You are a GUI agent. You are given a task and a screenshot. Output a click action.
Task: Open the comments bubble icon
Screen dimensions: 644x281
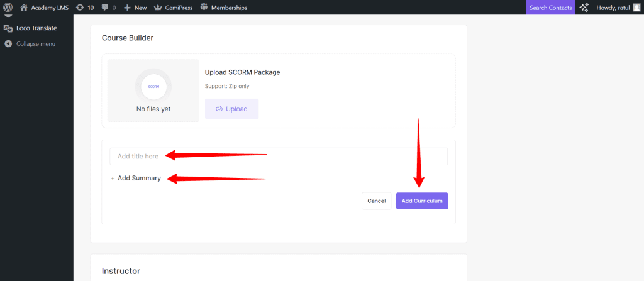pos(104,8)
